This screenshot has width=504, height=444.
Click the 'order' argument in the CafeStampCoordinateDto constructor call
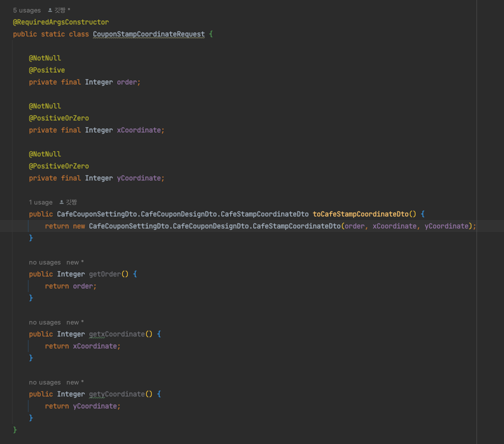355,226
